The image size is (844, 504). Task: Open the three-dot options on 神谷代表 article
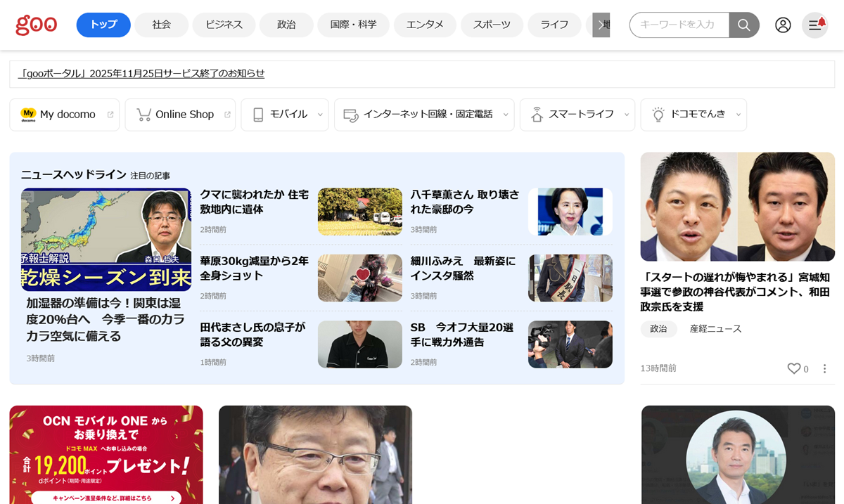click(x=825, y=368)
